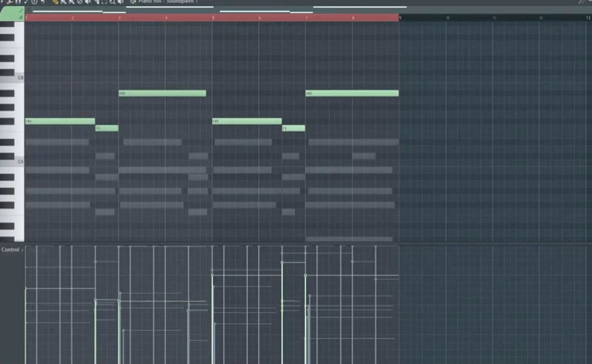Image resolution: width=592 pixels, height=364 pixels.
Task: Click bar 2 on the timeline ruler
Action: 73,18
